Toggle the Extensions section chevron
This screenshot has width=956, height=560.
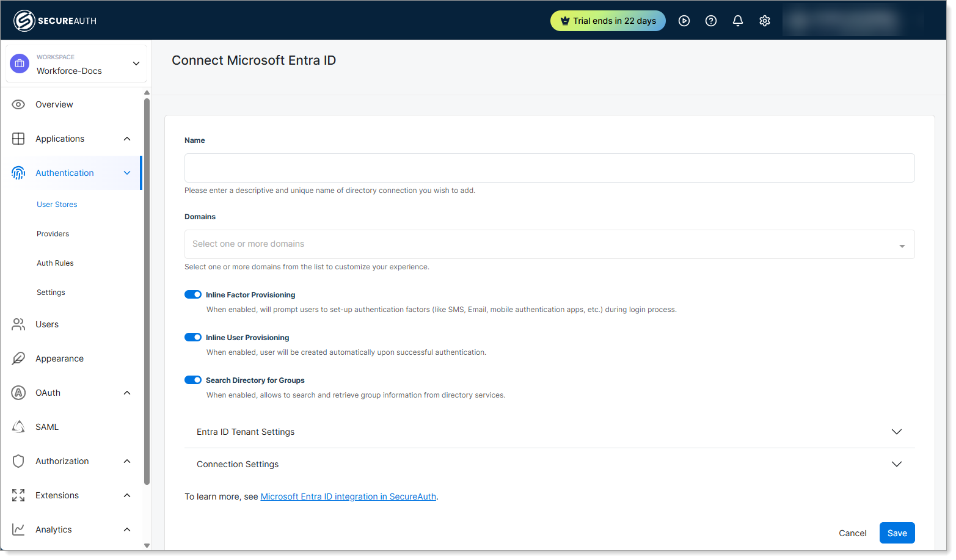(x=127, y=495)
